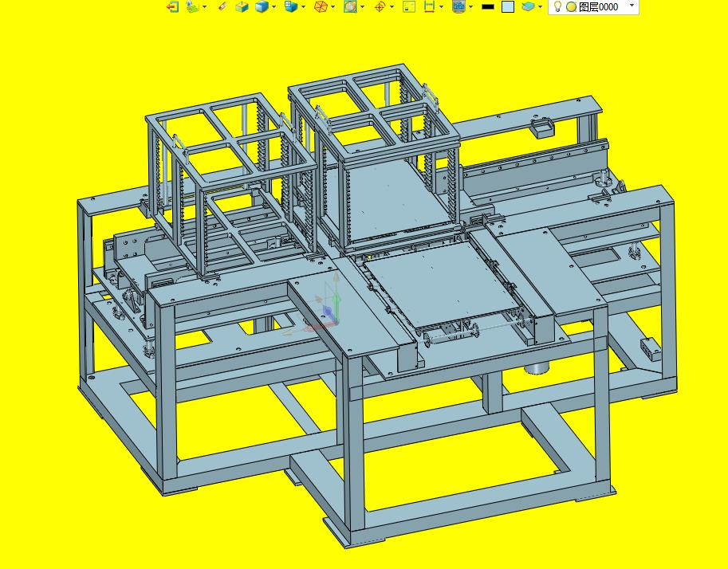
Task: Toggle the light bulb layer visibility
Action: pos(557,6)
